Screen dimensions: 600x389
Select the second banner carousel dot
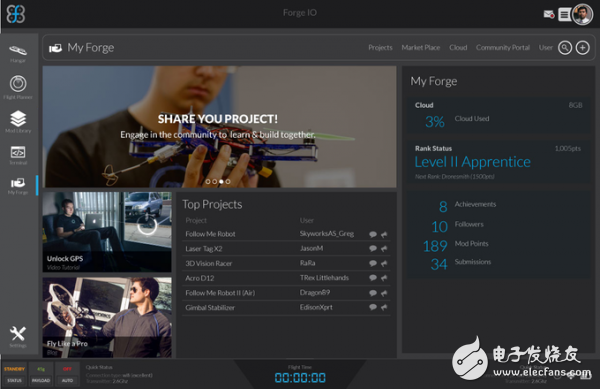215,182
